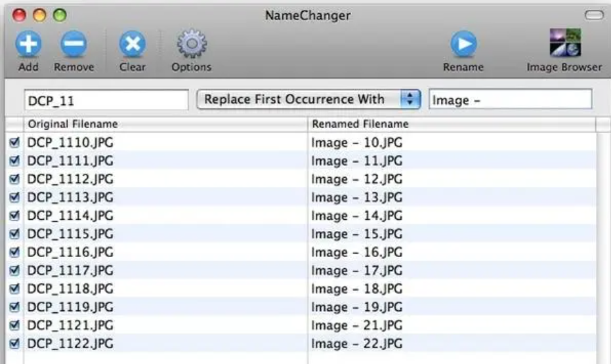Viewport: 611px width, 364px height.
Task: Toggle the DCP_1117.JPG checkbox
Action: coord(15,271)
